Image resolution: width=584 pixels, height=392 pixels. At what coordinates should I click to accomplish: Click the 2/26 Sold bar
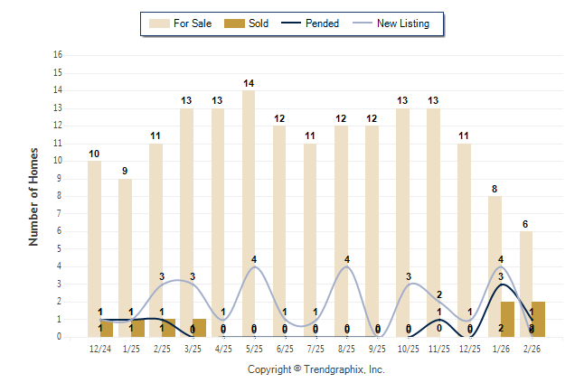pyautogui.click(x=538, y=319)
